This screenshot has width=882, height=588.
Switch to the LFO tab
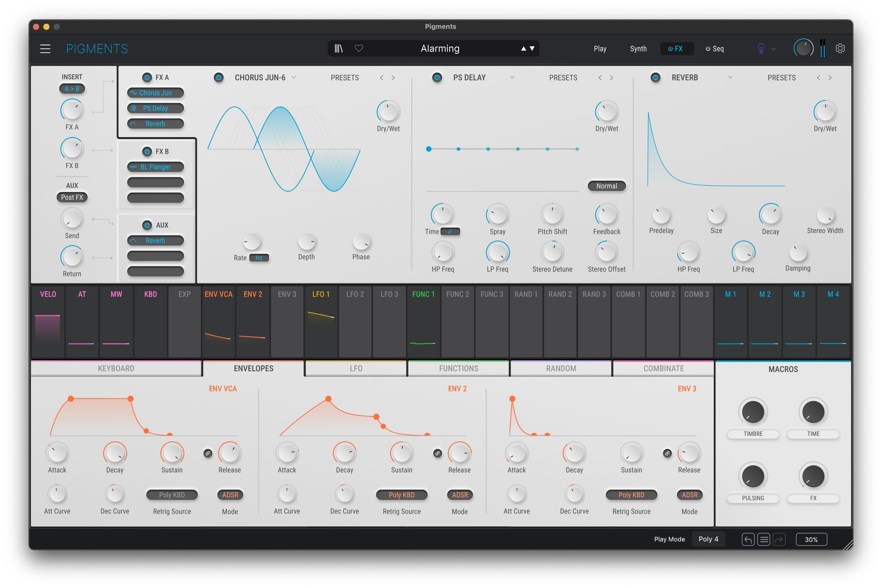coord(356,369)
